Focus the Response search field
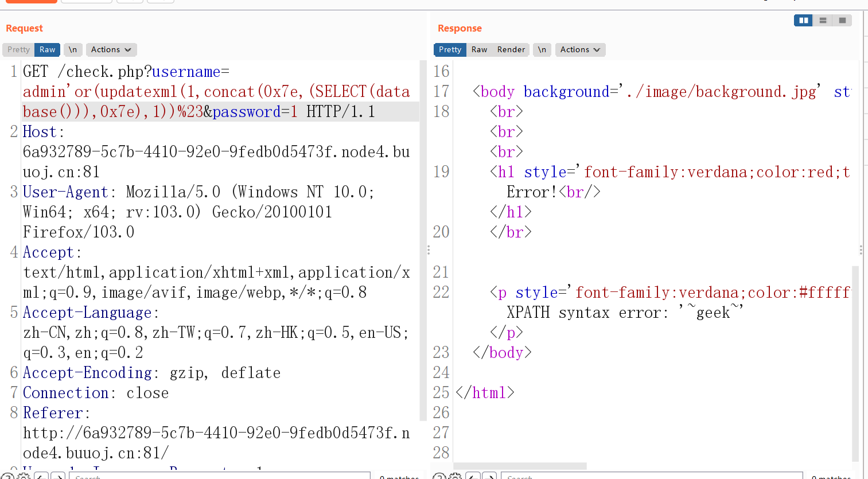Screen dimensions: 868x479 pos(652,476)
